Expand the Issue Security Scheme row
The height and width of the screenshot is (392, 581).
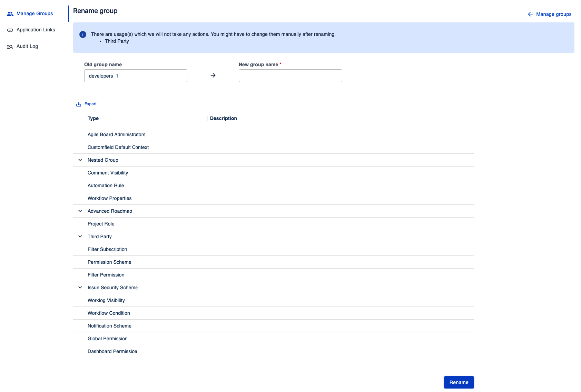tap(80, 288)
